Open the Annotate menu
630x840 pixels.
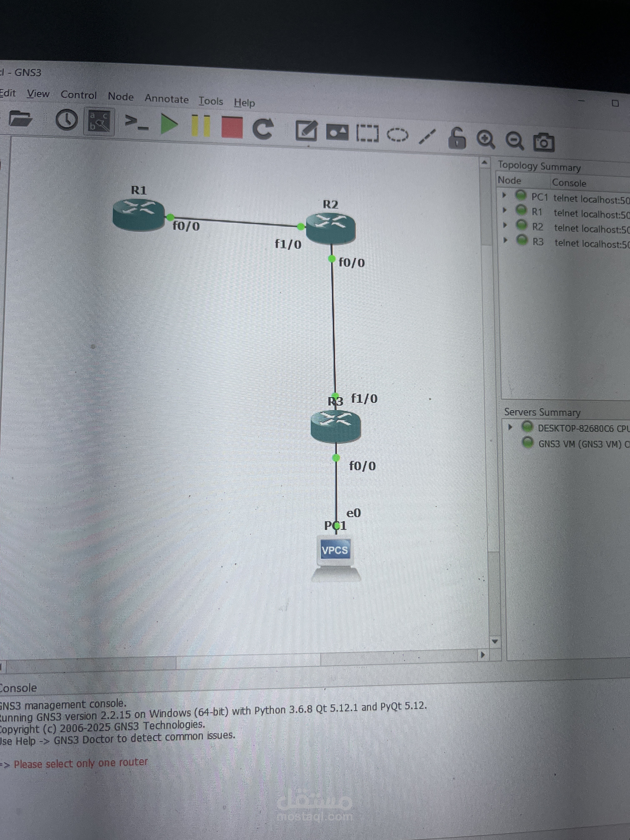(166, 99)
